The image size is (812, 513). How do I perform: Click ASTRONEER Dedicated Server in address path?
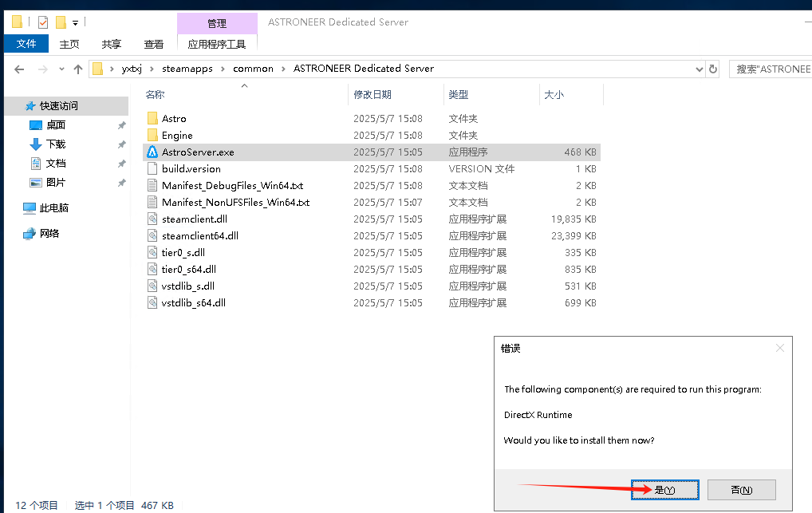pyautogui.click(x=364, y=69)
